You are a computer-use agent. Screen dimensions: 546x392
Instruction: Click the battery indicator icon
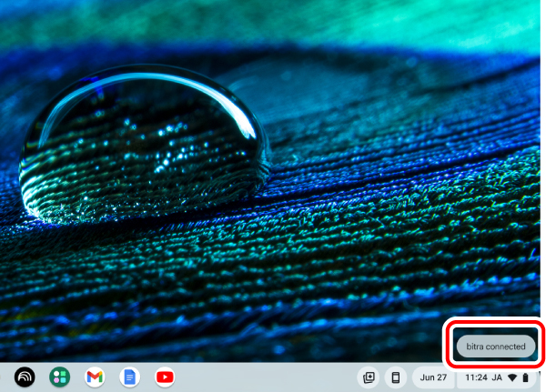[526, 377]
